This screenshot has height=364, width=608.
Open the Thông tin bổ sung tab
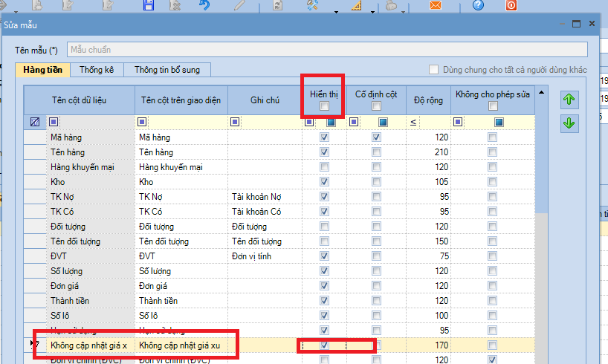tap(167, 70)
